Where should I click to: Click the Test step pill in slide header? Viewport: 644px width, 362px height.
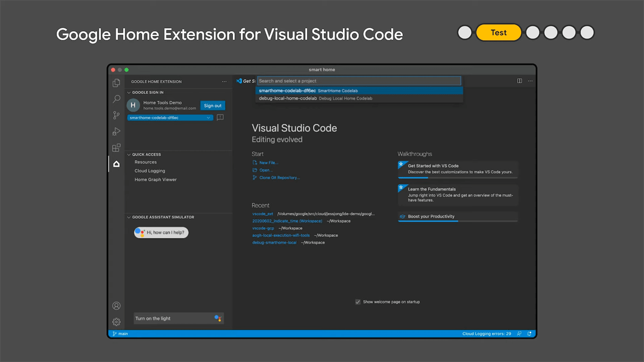499,33
